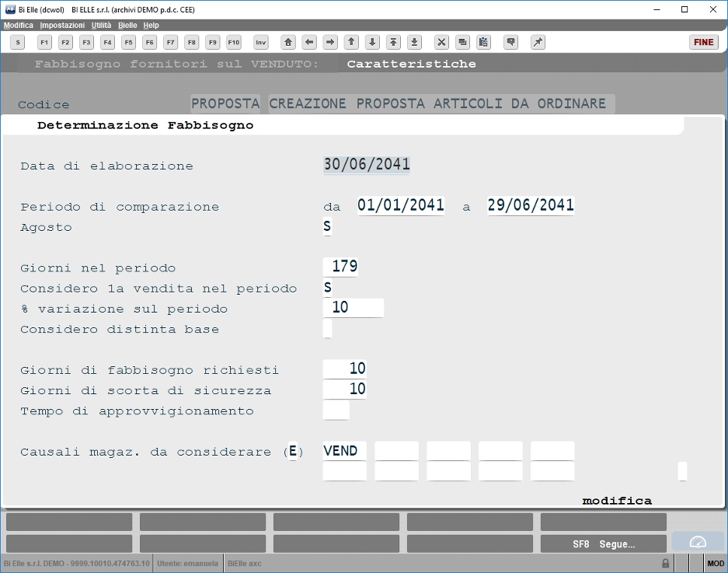Click the F1 toolbar key

coord(44,42)
